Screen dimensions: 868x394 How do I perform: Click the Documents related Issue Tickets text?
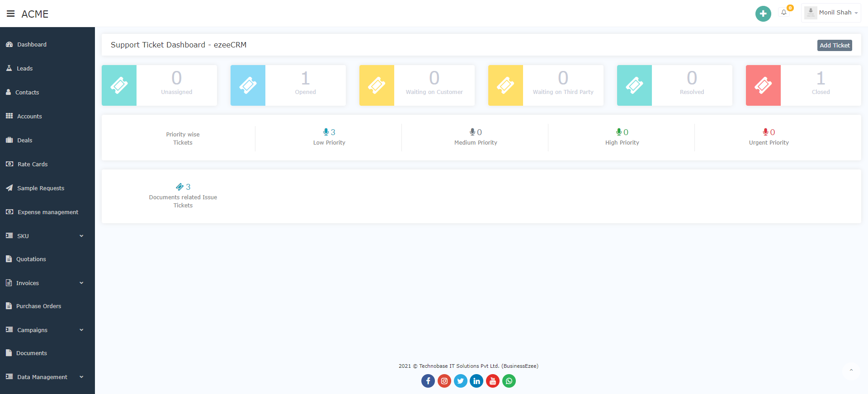coord(183,201)
